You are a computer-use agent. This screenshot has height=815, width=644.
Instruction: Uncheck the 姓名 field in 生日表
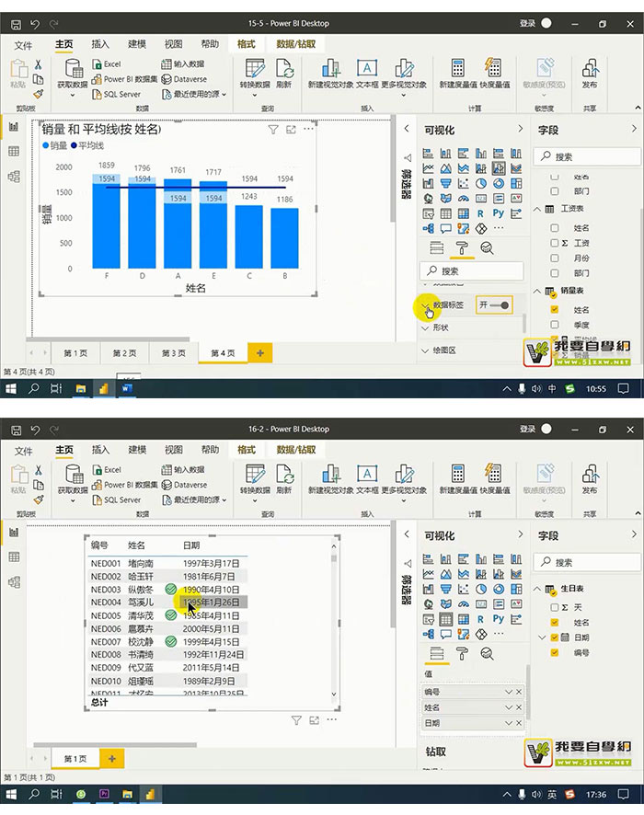[555, 623]
